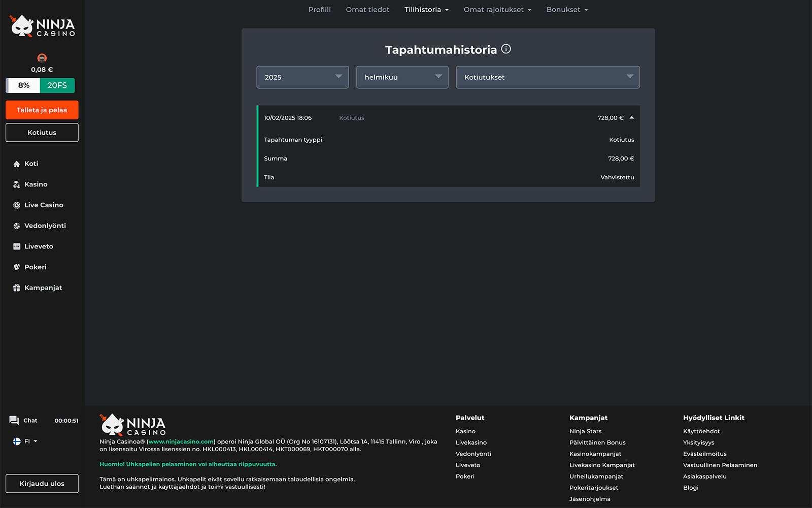Open Kampanjat via the gift icon

click(x=17, y=288)
